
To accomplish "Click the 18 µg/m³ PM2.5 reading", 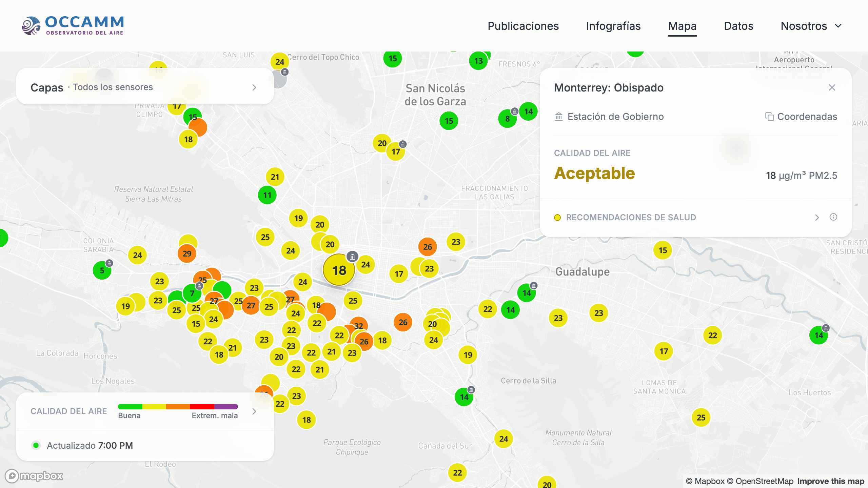I will (802, 176).
